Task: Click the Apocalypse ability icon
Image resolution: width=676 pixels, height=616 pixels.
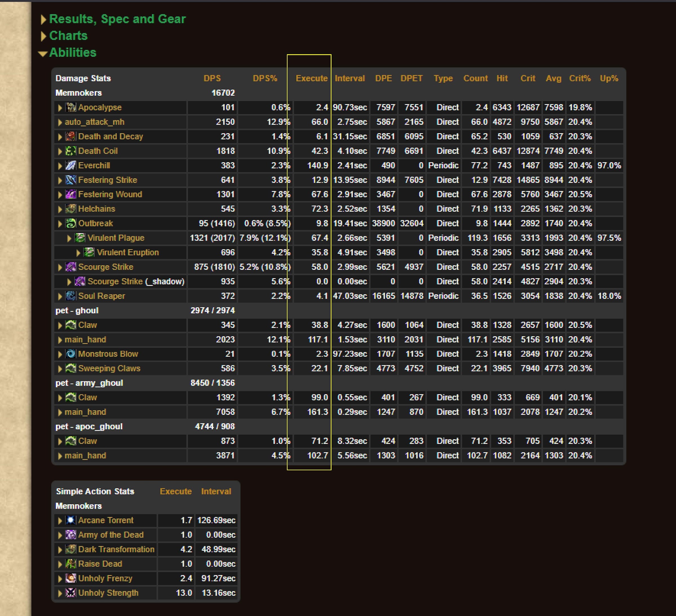Action: click(x=70, y=107)
